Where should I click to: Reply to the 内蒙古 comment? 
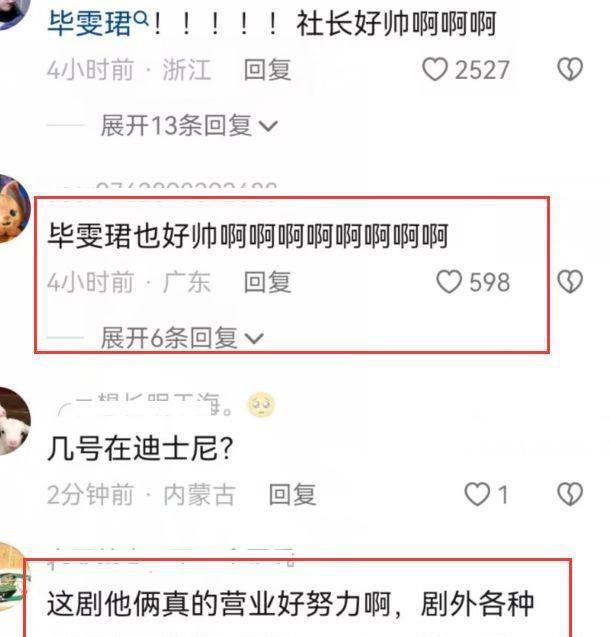(292, 494)
